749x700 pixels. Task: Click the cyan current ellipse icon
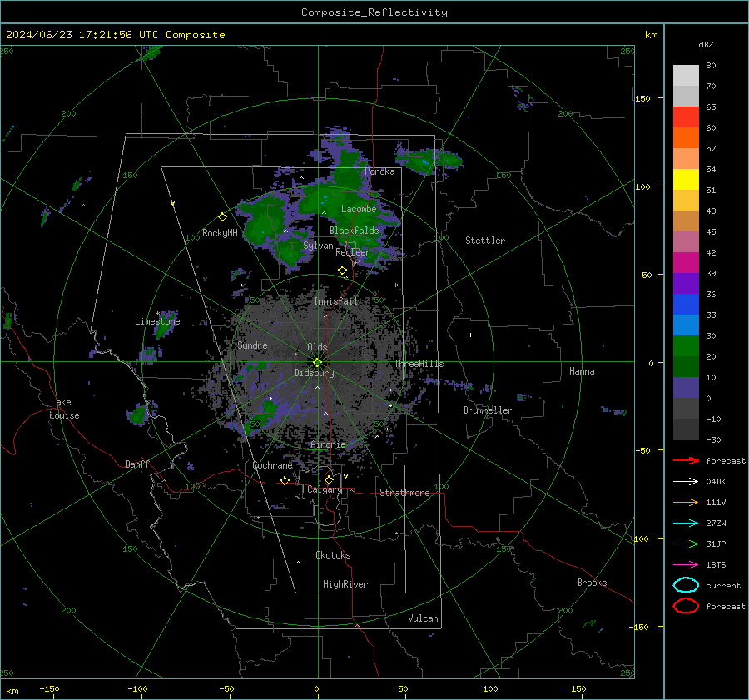tap(686, 585)
